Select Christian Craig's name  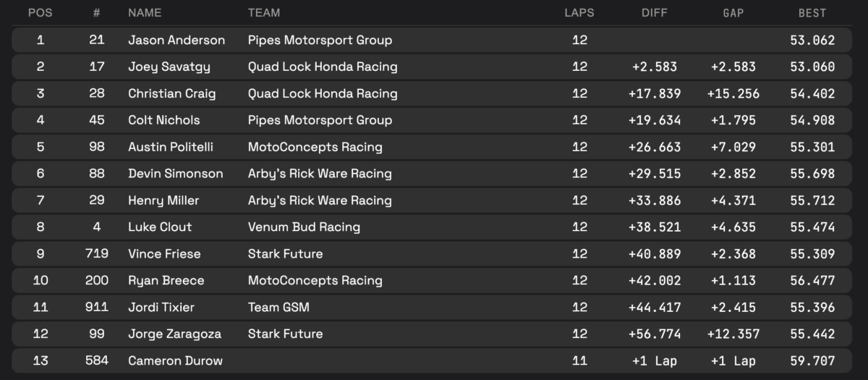click(171, 94)
